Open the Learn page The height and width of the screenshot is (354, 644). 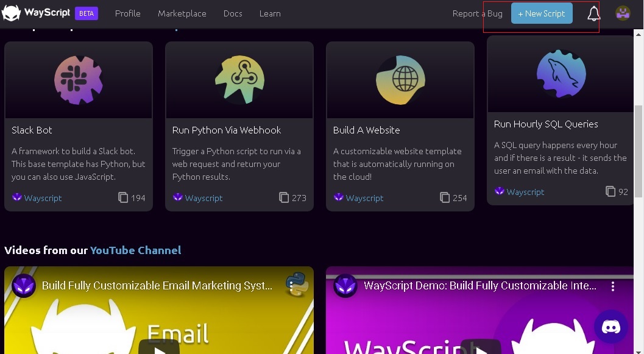point(270,13)
